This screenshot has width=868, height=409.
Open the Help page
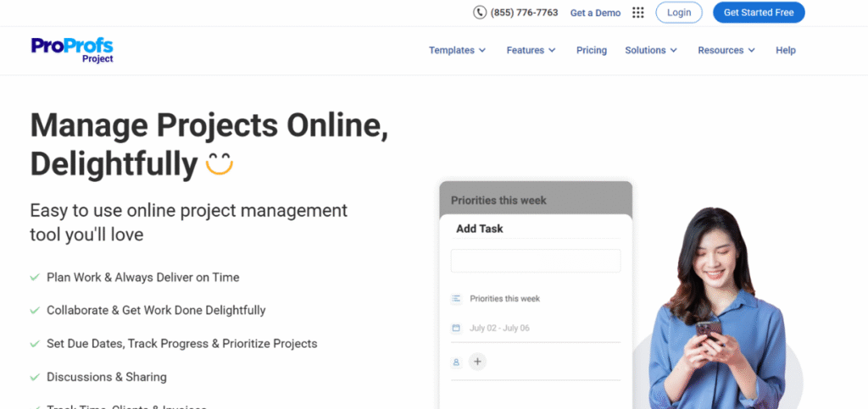point(786,50)
